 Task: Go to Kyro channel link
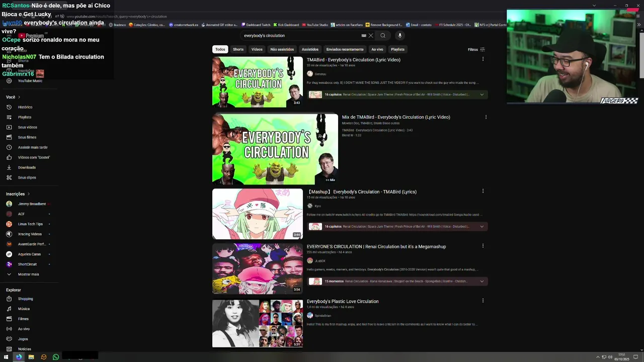[317, 206]
